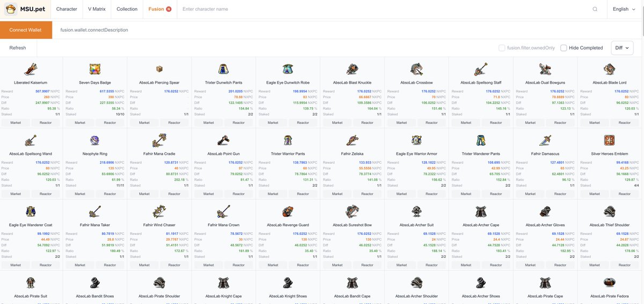The height and width of the screenshot is (304, 644).
Task: Click the AbsoLab Knight Cape name
Action: (x=224, y=296)
